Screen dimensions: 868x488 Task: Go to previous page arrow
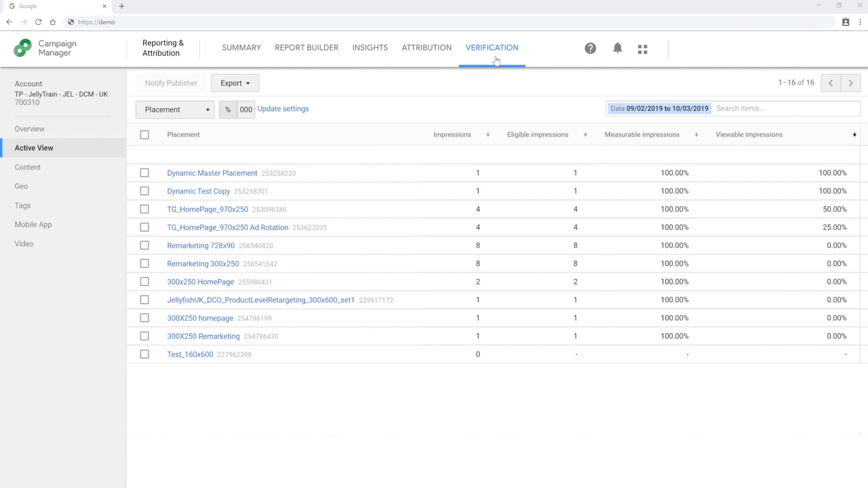(830, 83)
